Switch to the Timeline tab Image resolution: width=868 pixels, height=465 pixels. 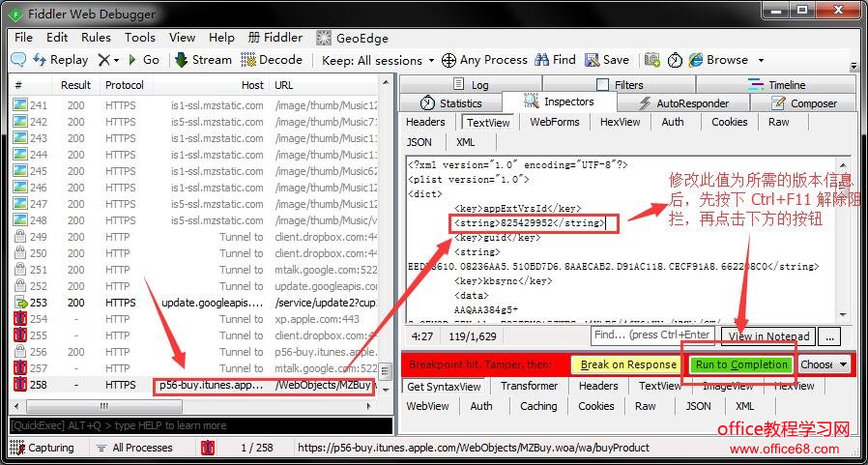776,85
